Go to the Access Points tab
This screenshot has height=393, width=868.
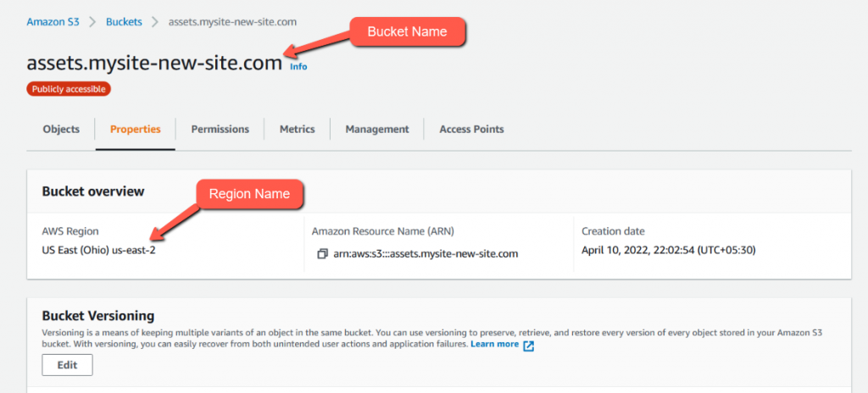[x=471, y=129]
